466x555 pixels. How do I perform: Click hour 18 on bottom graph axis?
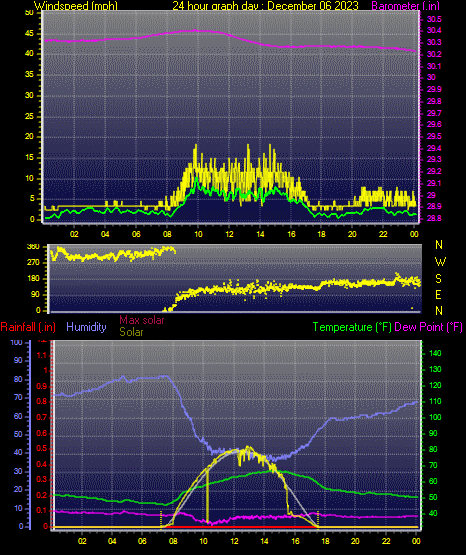point(325,541)
